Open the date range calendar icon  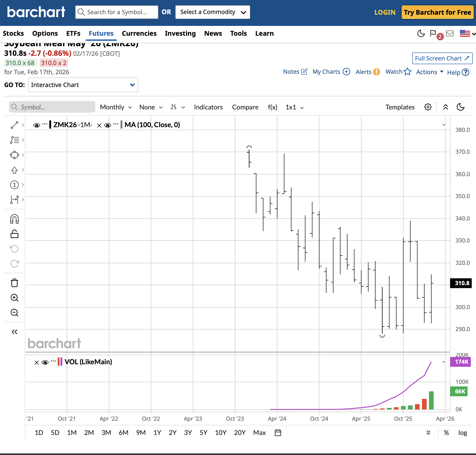pos(278,433)
